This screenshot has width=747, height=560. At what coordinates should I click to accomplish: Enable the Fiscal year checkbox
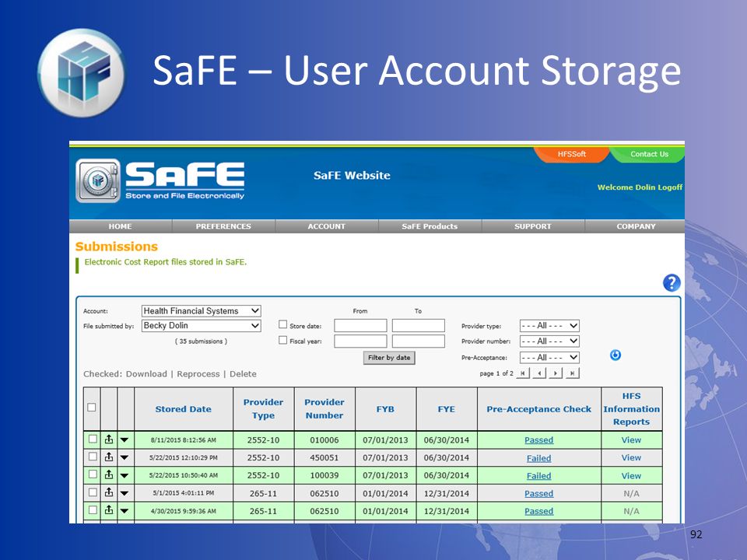click(x=282, y=341)
